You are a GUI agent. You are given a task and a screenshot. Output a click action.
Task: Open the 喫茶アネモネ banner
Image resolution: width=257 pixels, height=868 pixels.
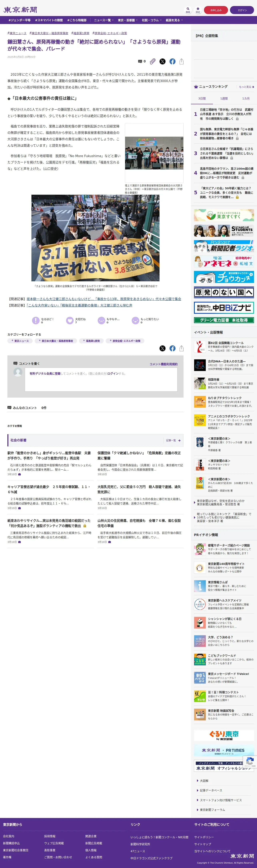pyautogui.click(x=224, y=262)
